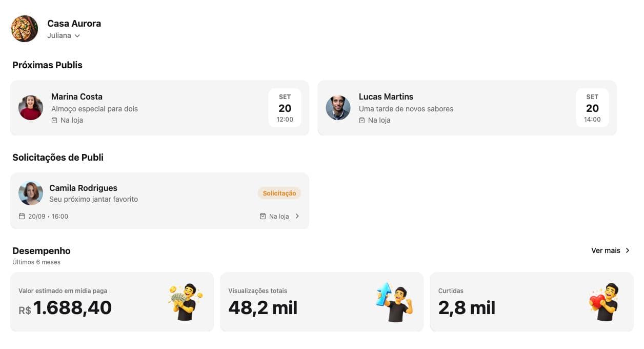The width and height of the screenshot is (644, 349).
Task: Click the money emoji on paid media card
Action: click(186, 302)
